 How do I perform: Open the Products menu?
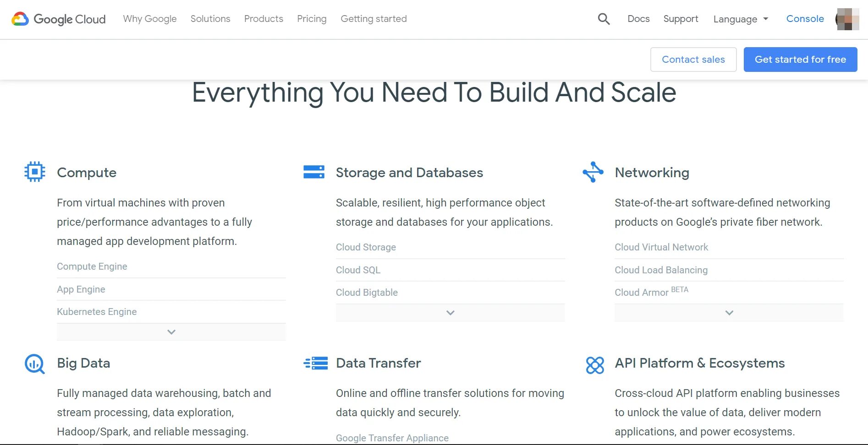(x=264, y=19)
